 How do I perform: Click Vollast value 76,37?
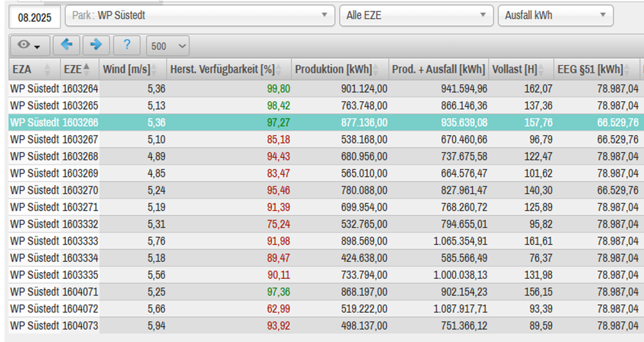(541, 258)
